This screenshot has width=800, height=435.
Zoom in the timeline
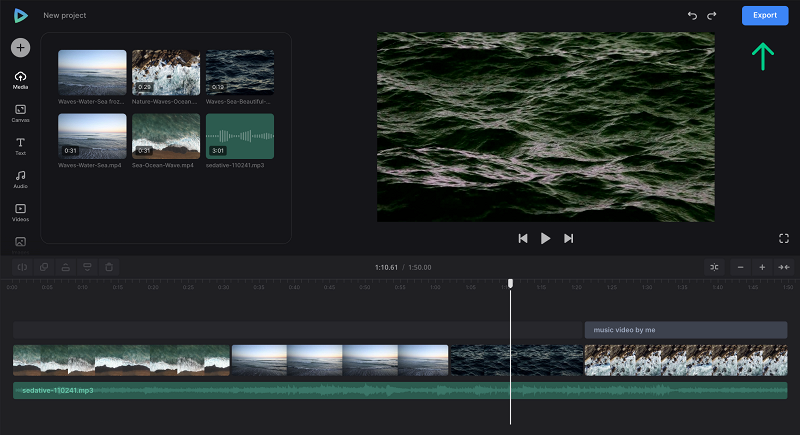coord(762,267)
